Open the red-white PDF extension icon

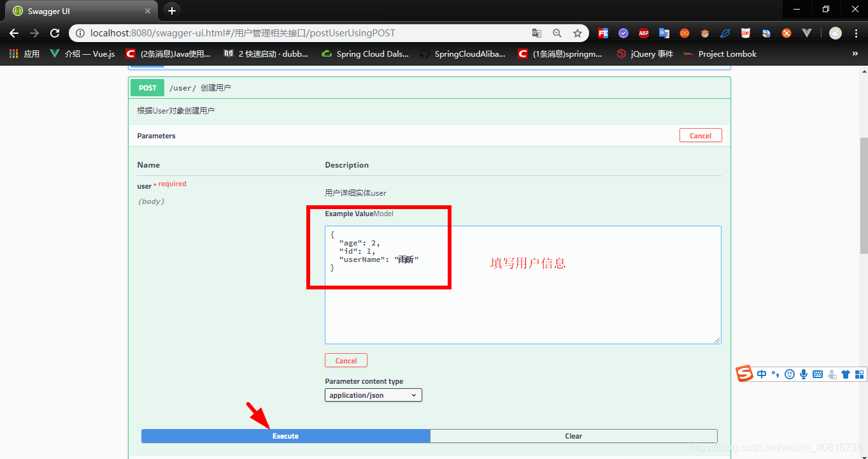(x=746, y=33)
